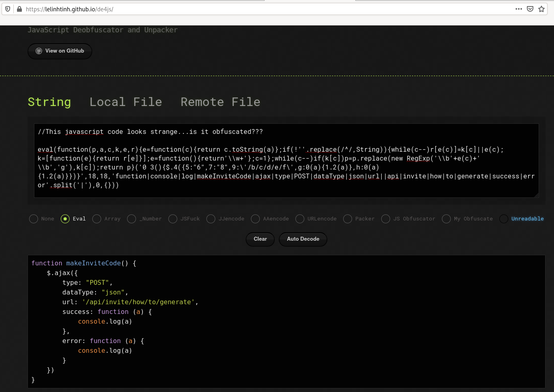Select the Eval decoding option
The image size is (554, 392).
pos(65,219)
